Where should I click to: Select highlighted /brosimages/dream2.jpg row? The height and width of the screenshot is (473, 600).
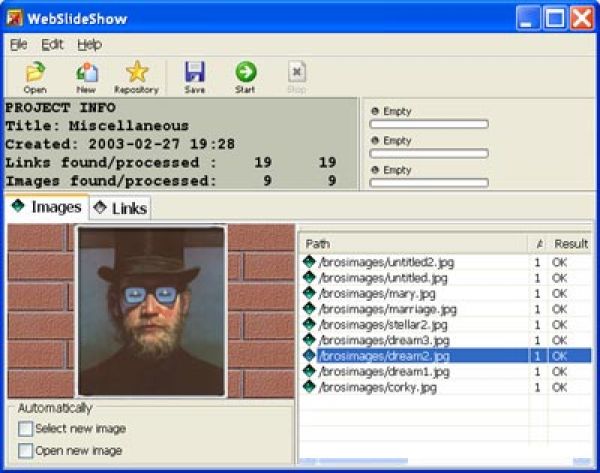446,356
